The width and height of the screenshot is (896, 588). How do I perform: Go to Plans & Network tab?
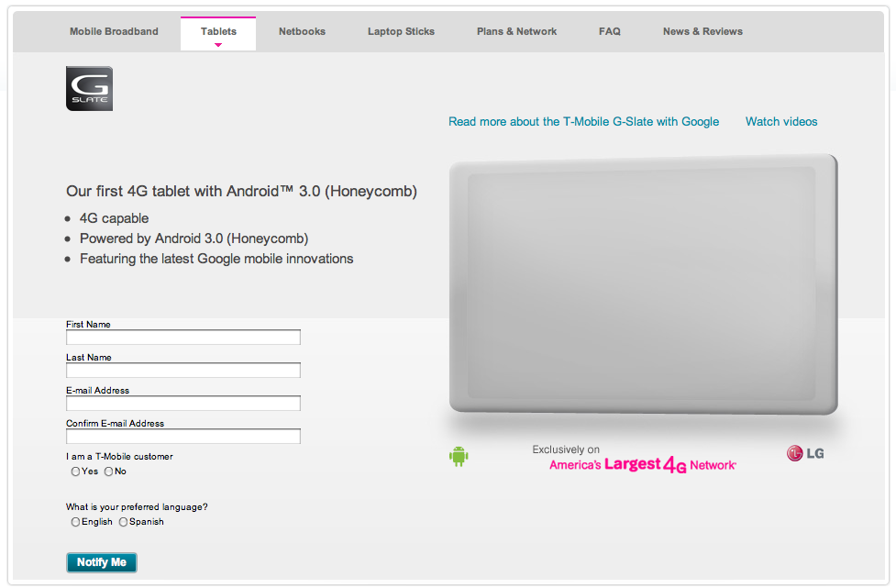[x=516, y=31]
